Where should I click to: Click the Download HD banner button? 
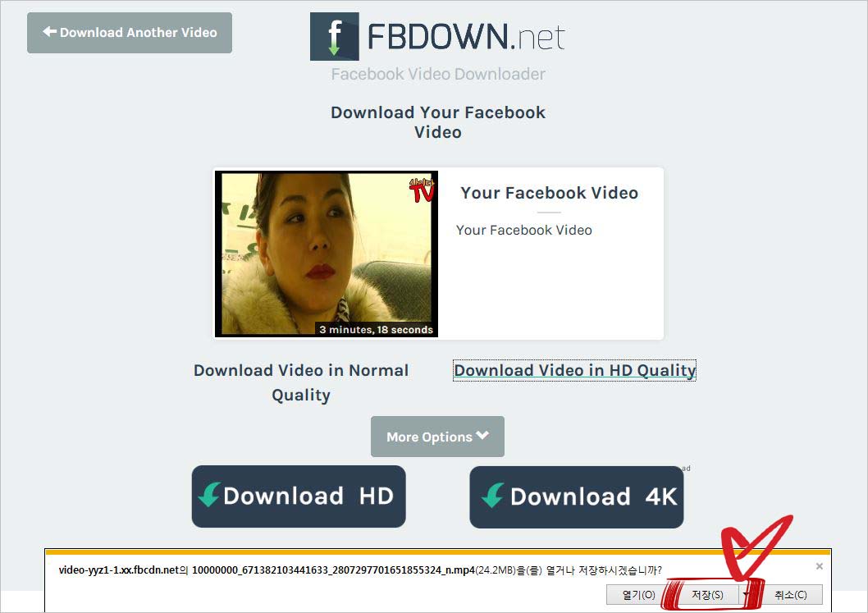tap(299, 496)
